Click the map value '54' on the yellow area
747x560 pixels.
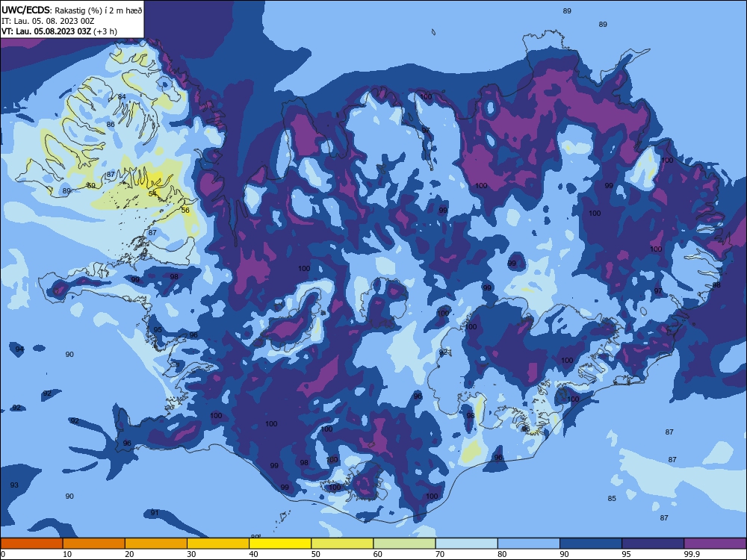pyautogui.click(x=152, y=194)
